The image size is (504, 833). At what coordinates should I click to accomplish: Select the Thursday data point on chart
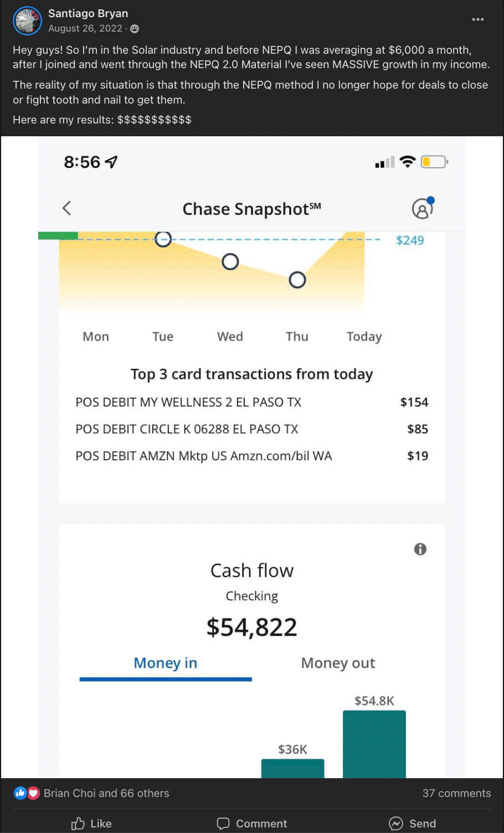tap(297, 280)
